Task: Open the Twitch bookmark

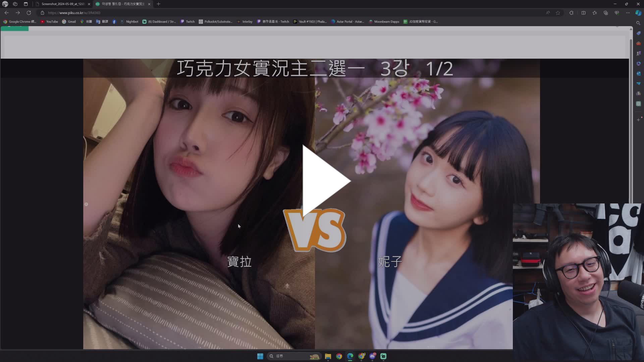Action: (x=187, y=21)
